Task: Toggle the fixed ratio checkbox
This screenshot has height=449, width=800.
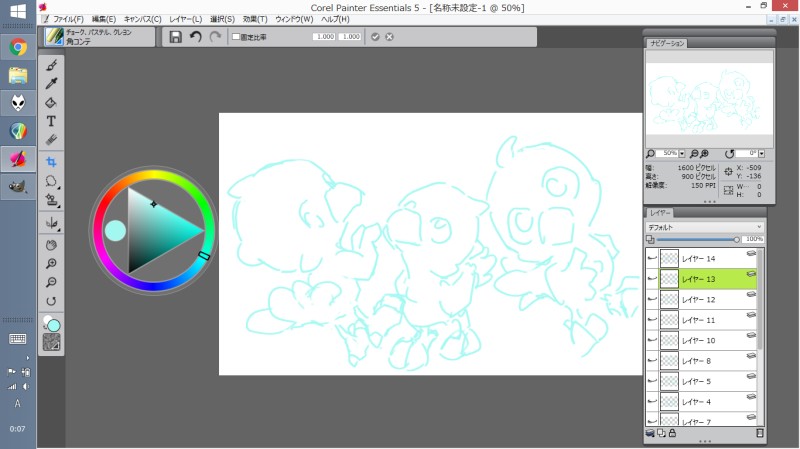Action: point(236,37)
